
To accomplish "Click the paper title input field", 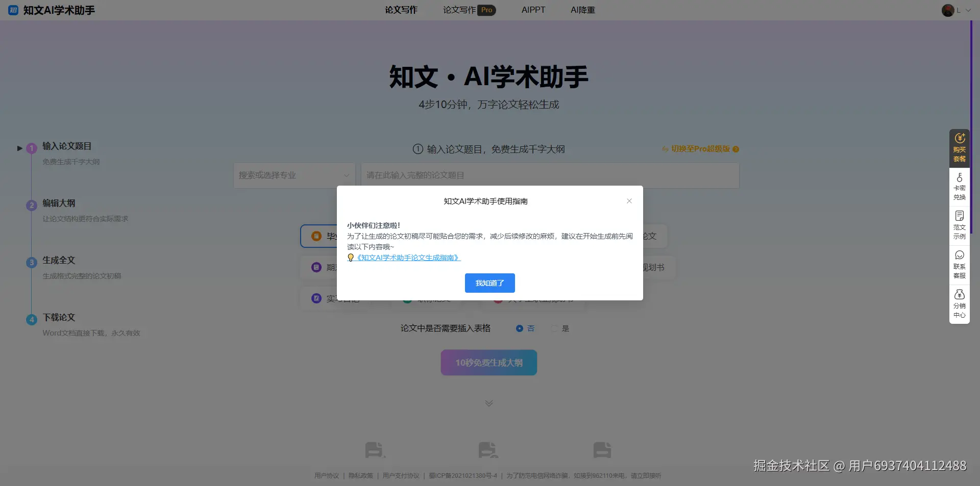I will pos(549,175).
